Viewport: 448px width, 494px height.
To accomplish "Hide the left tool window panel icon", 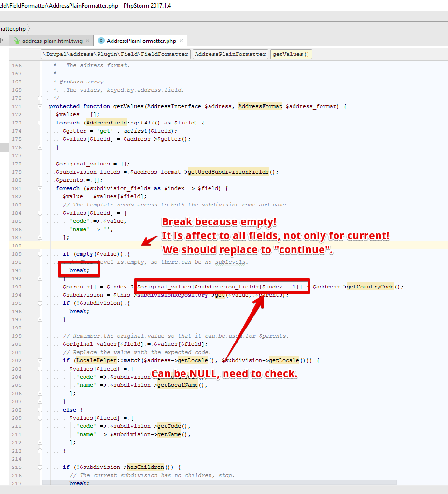I will (x=3, y=41).
